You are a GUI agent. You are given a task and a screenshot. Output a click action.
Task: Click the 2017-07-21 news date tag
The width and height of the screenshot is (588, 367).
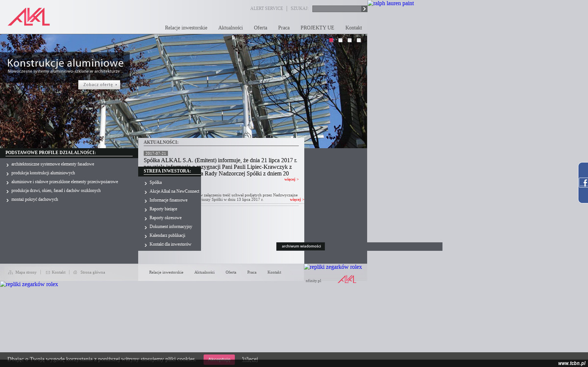click(156, 154)
